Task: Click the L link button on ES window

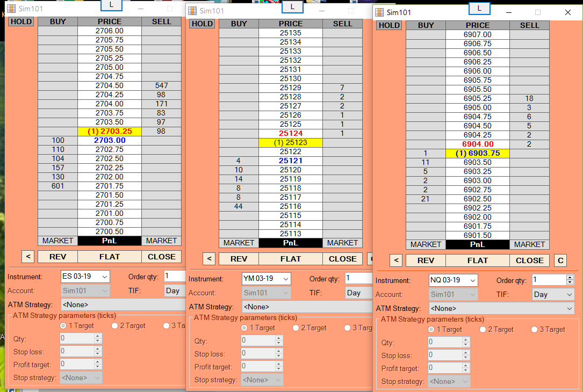Action: [x=111, y=5]
